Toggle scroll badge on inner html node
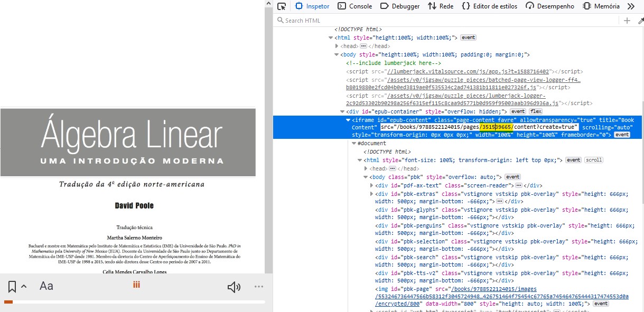Screen dimensions: 644x312 tap(593, 160)
